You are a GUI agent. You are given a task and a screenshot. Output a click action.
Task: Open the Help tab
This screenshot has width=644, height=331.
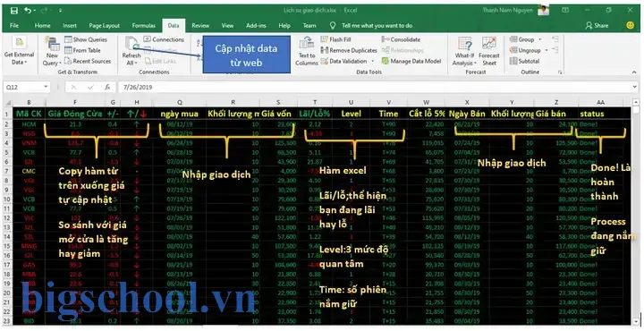tap(284, 25)
